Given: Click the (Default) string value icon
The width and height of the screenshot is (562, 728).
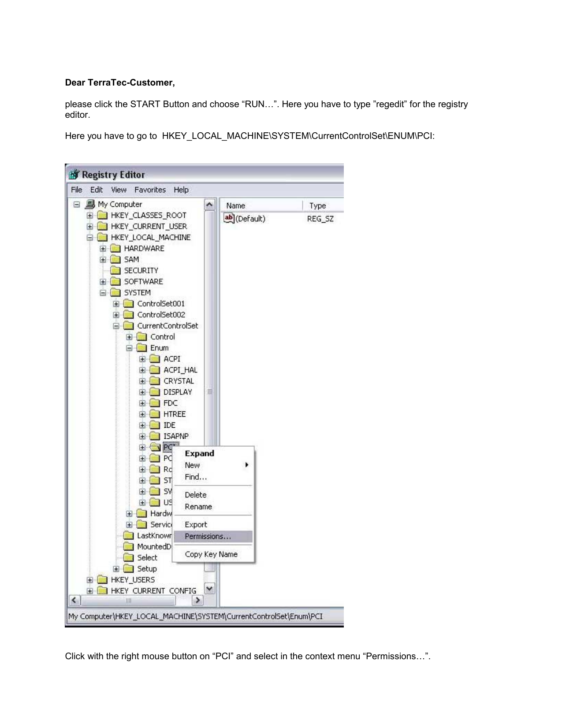Looking at the screenshot, I should 229,218.
